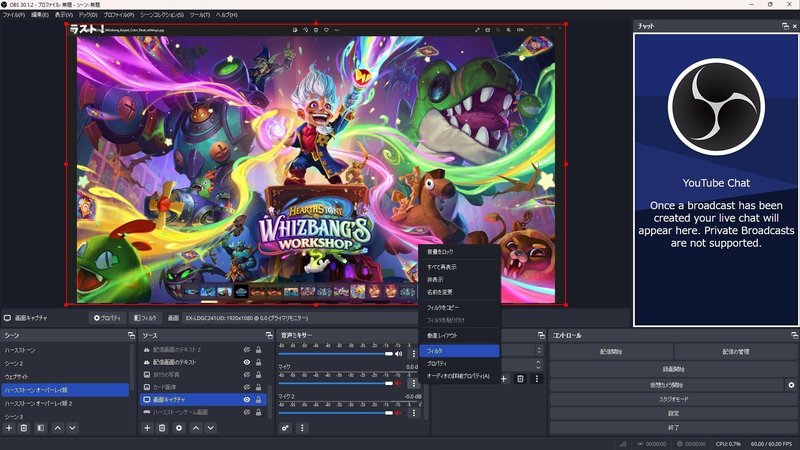Close the チャット dock
The image size is (800, 450).
795,26
